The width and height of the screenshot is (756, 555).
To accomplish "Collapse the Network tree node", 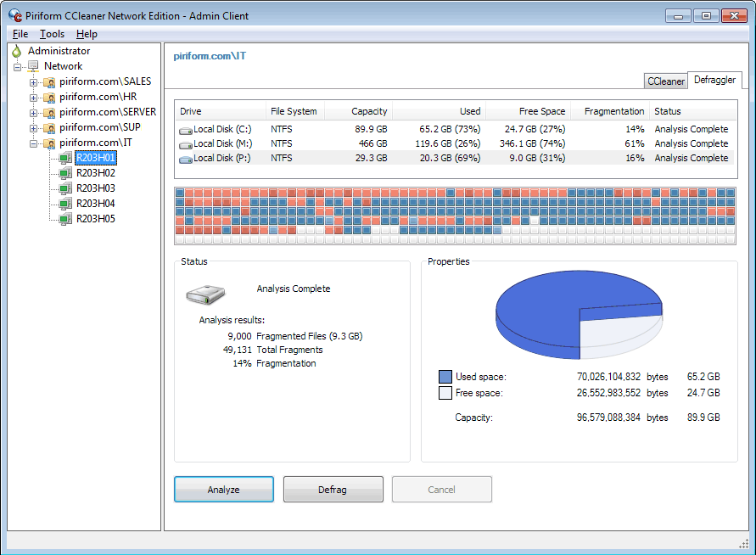I will point(18,66).
